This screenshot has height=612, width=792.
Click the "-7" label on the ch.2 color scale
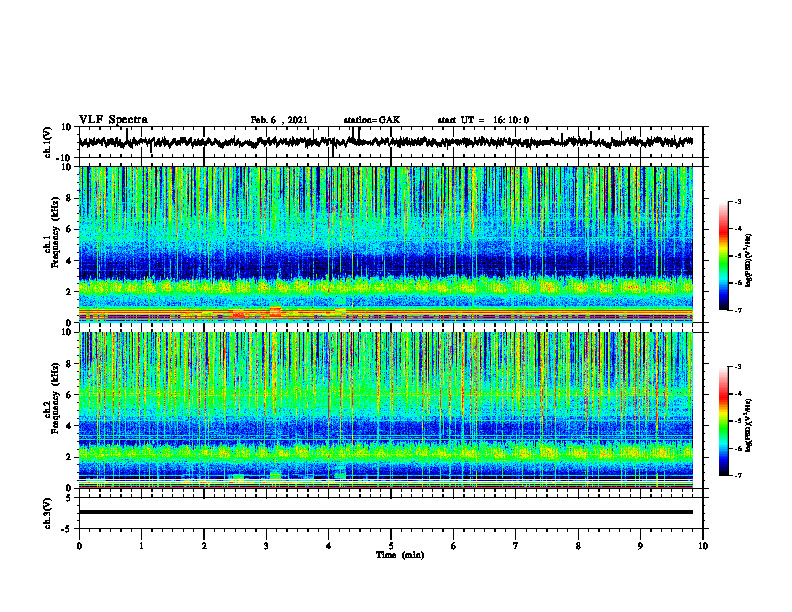point(737,475)
